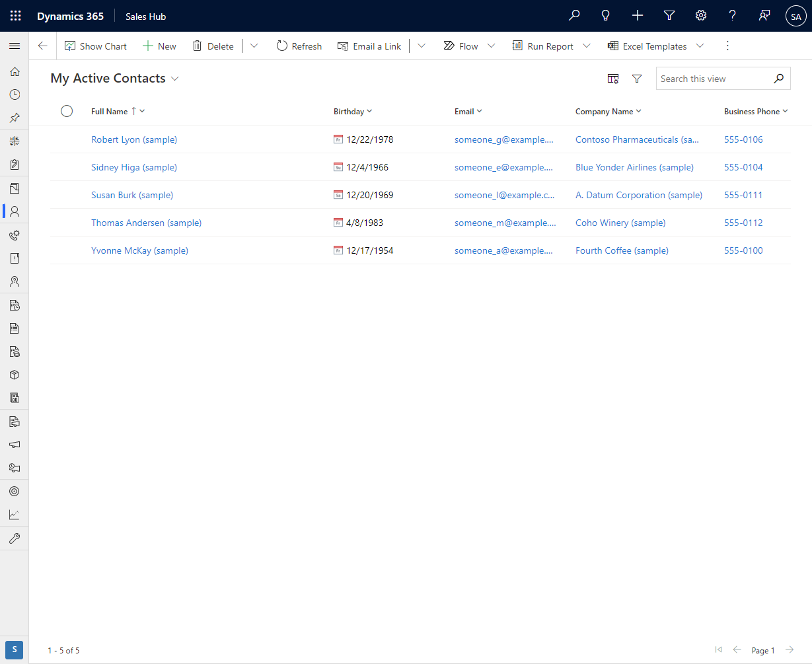Click phone number 555-0100
This screenshot has width=812, height=664.
(743, 250)
